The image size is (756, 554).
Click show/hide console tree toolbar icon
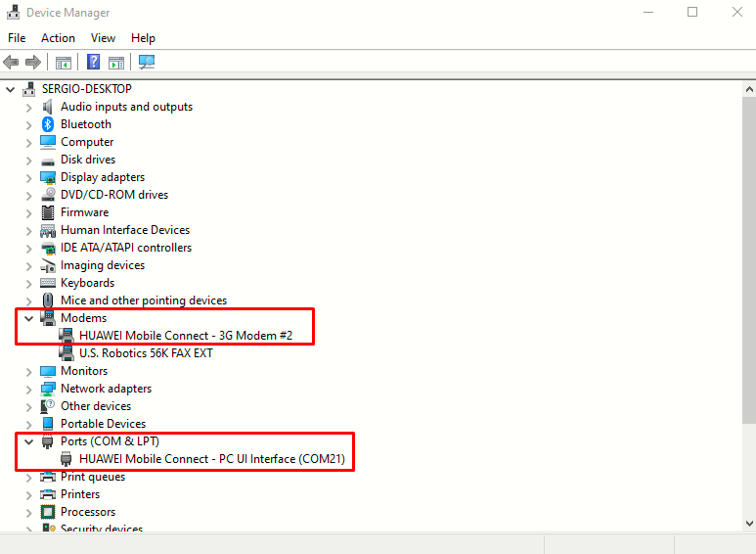[64, 63]
